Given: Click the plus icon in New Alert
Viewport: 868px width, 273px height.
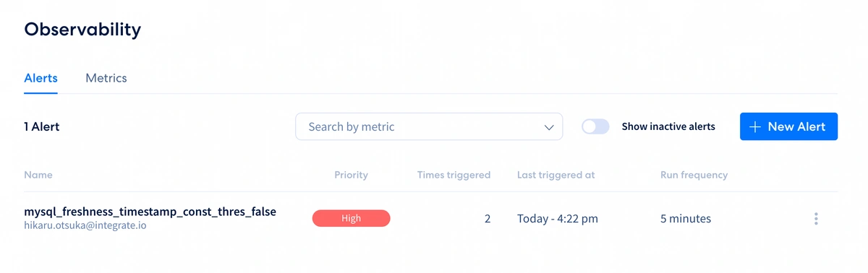Looking at the screenshot, I should click(x=755, y=127).
